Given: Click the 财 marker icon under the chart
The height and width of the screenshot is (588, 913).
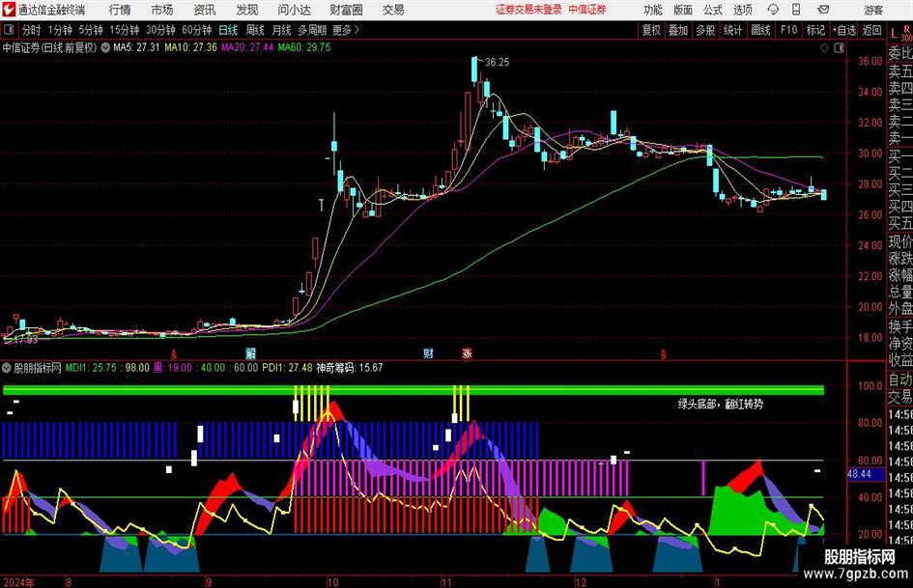Looking at the screenshot, I should [x=429, y=353].
